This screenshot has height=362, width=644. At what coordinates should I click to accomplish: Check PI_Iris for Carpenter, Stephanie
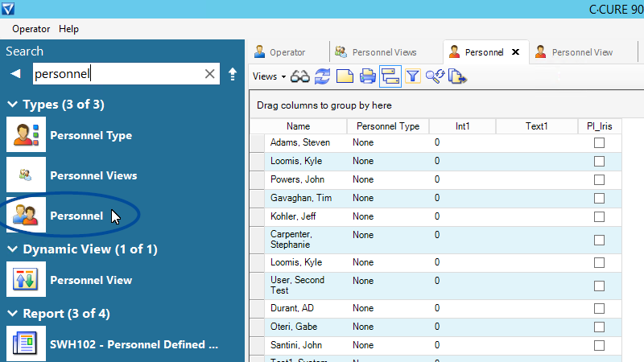coord(599,240)
